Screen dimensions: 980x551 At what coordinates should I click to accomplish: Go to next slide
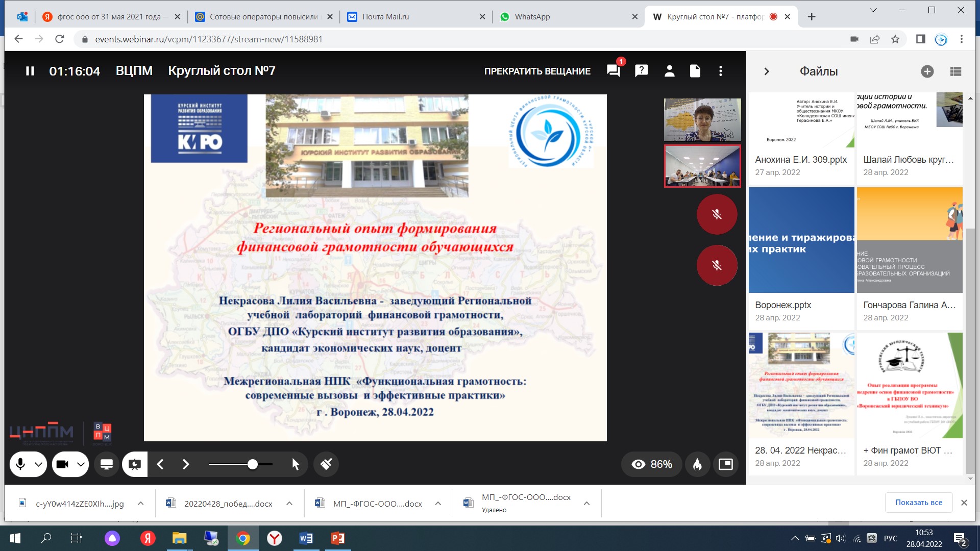[x=186, y=464]
